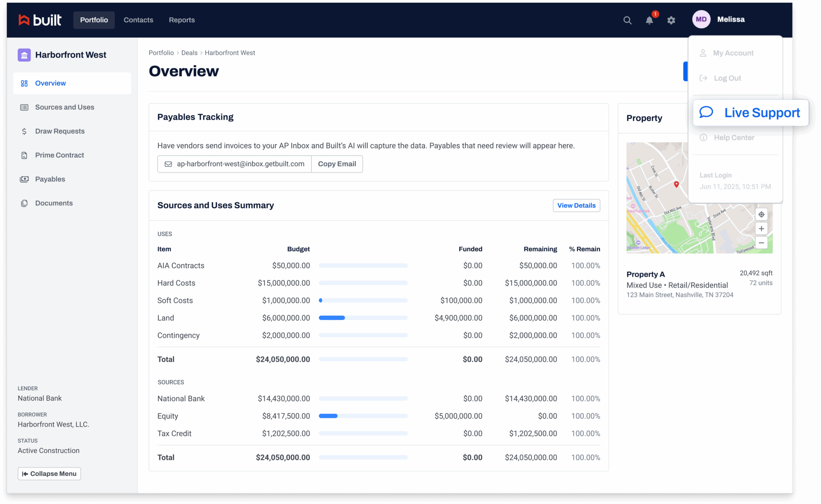Viewport: 821px width, 504px height.
Task: Open the Melissa profile dropdown
Action: (x=730, y=19)
